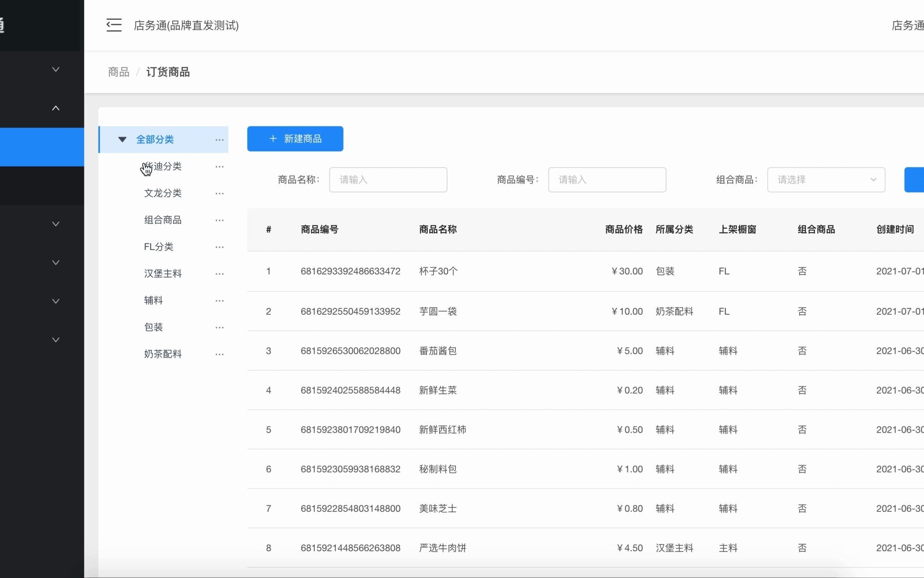This screenshot has height=578, width=924.
Task: Click product number 6815923059938168832
Action: (x=350, y=469)
